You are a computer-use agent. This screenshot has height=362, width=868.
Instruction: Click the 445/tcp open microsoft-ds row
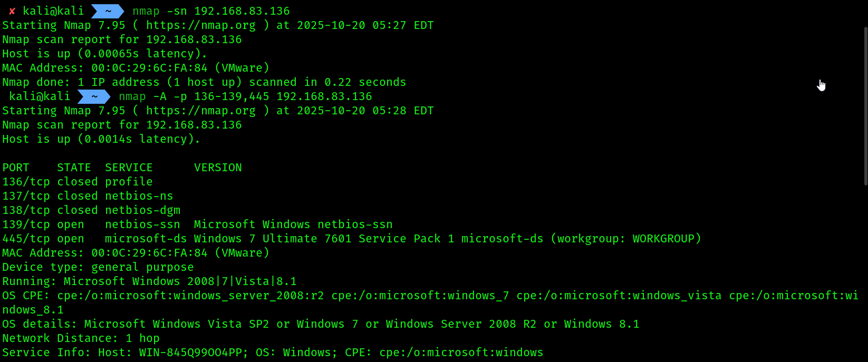[352, 239]
